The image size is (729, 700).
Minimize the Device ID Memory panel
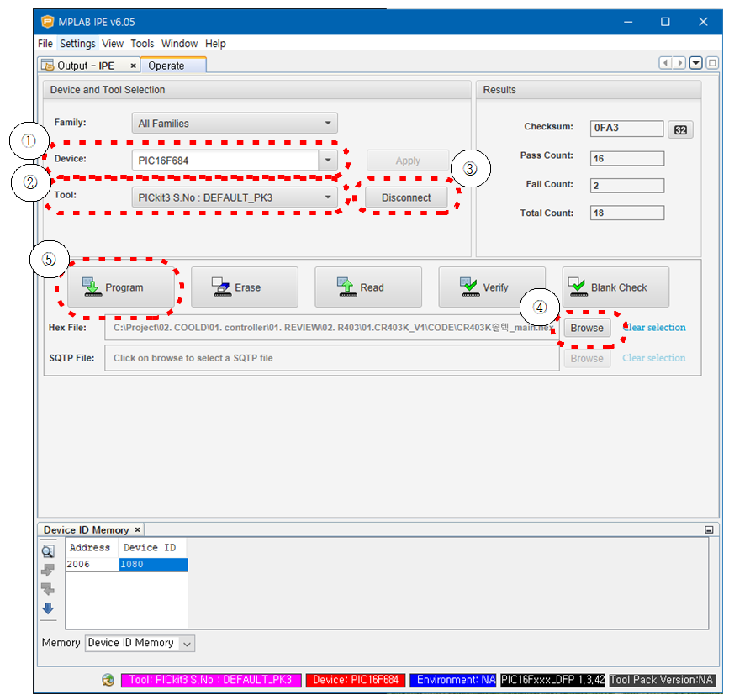(x=709, y=530)
